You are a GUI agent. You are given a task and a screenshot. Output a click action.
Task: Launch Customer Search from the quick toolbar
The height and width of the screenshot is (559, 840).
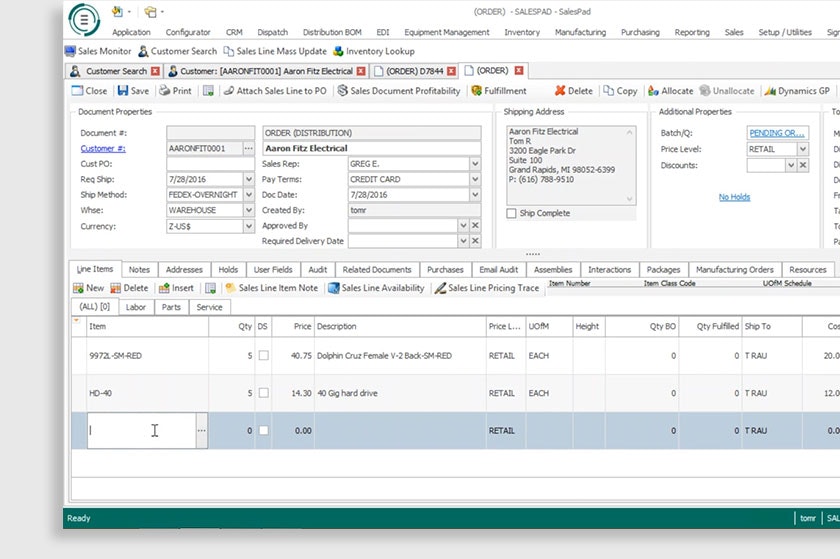(x=178, y=51)
